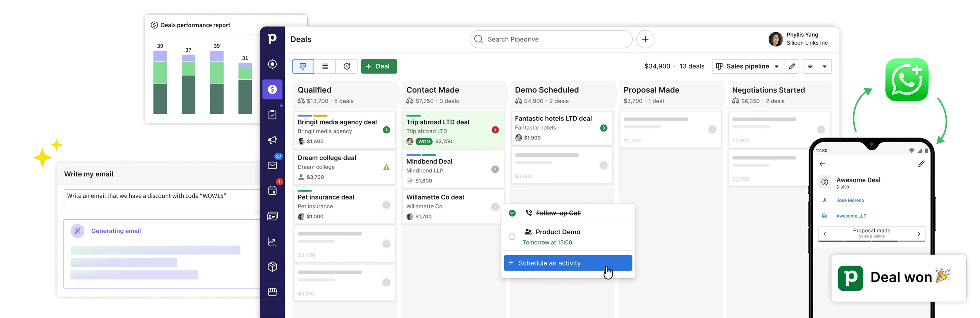
Task: Click activity arrow on Fantastic hotels LTD deal
Action: click(603, 128)
